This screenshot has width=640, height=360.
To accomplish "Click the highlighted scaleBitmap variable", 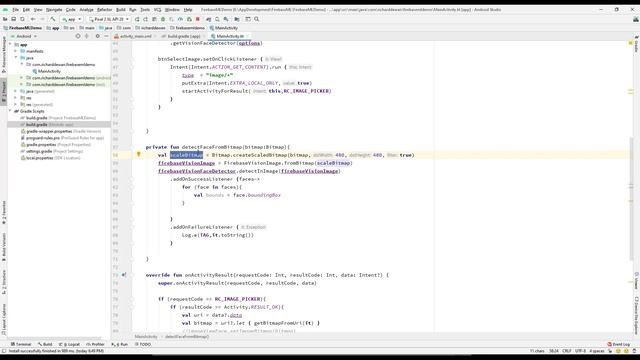I will point(186,155).
